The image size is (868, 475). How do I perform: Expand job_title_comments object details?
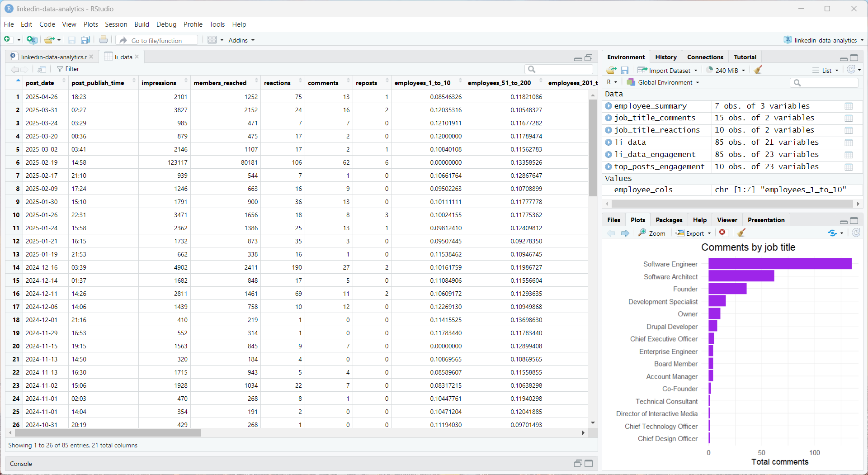(x=609, y=118)
